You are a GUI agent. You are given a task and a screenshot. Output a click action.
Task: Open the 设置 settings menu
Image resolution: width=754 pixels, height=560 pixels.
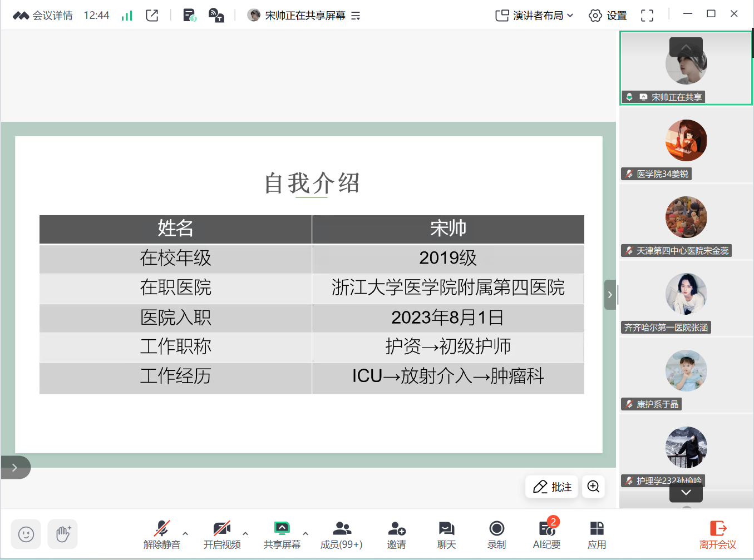(608, 16)
